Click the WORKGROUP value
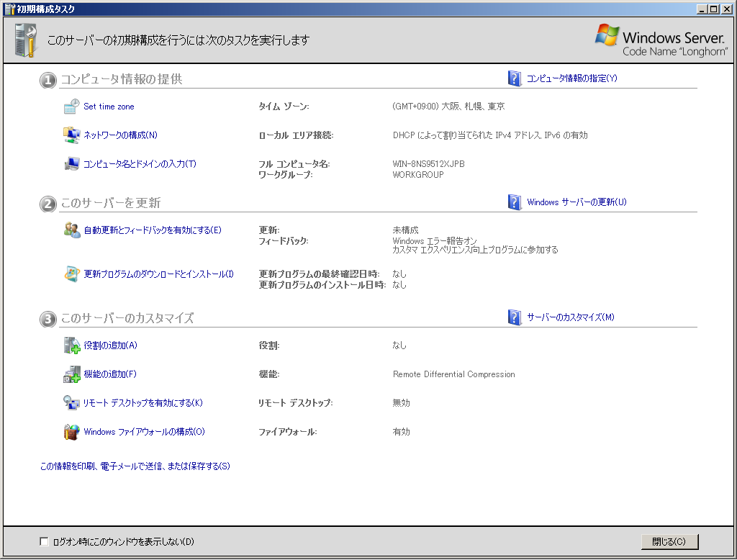 [x=418, y=175]
